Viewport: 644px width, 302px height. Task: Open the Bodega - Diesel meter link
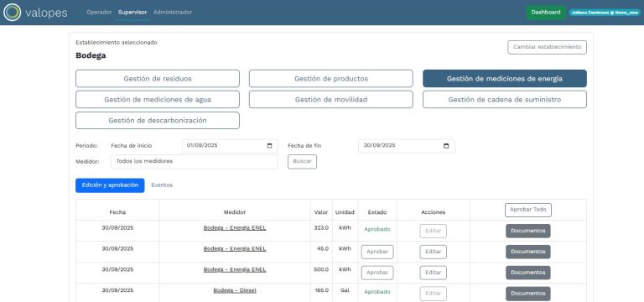pos(235,290)
